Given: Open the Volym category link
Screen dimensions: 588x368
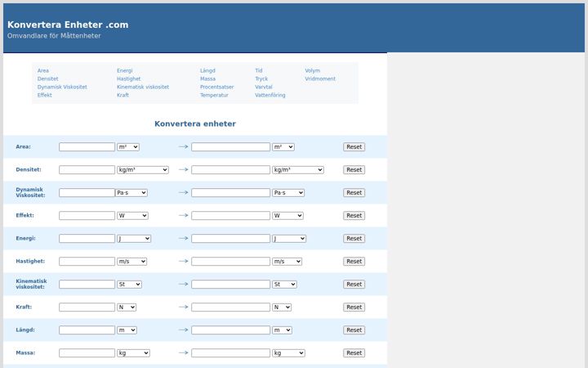Looking at the screenshot, I should pyautogui.click(x=312, y=70).
